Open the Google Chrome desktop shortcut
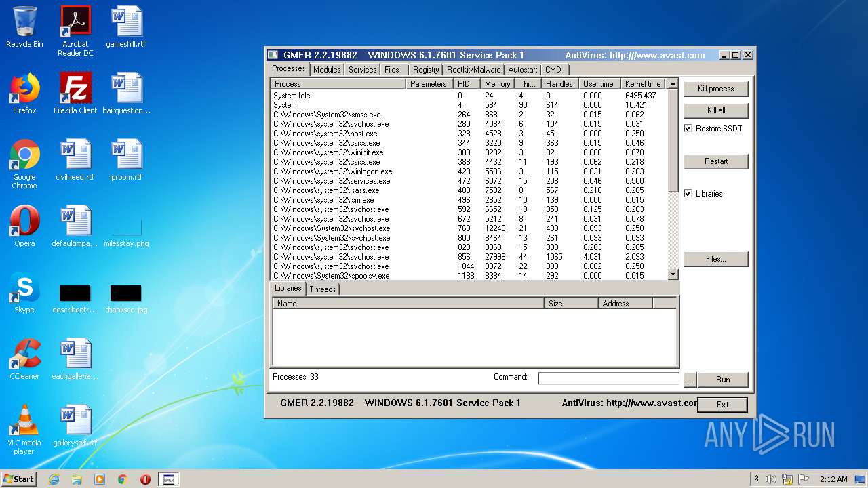 [x=24, y=164]
